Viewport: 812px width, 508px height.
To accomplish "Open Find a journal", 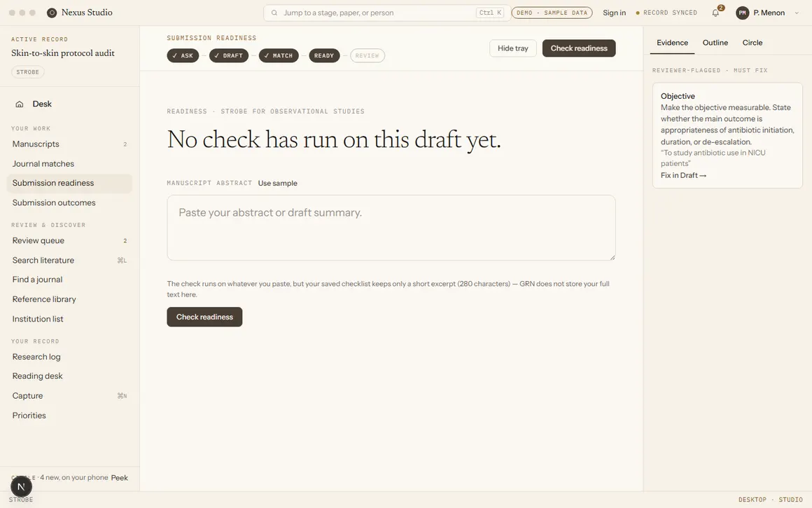I will coord(69,280).
